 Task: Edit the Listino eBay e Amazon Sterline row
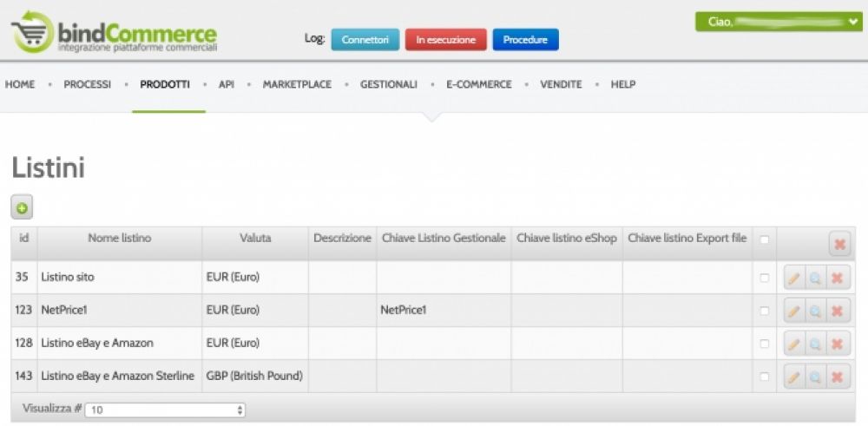pyautogui.click(x=793, y=377)
